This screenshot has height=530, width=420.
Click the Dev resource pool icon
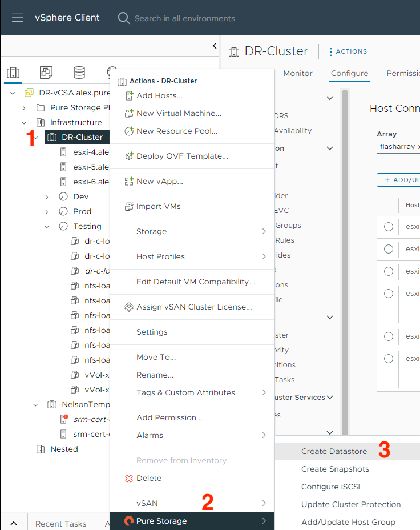(63, 196)
